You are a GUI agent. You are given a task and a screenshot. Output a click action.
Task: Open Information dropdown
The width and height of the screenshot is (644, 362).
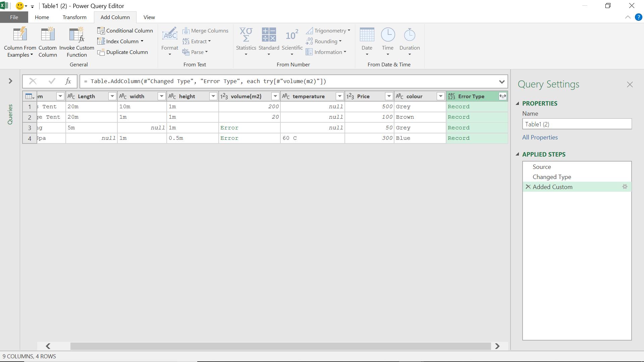tap(326, 52)
